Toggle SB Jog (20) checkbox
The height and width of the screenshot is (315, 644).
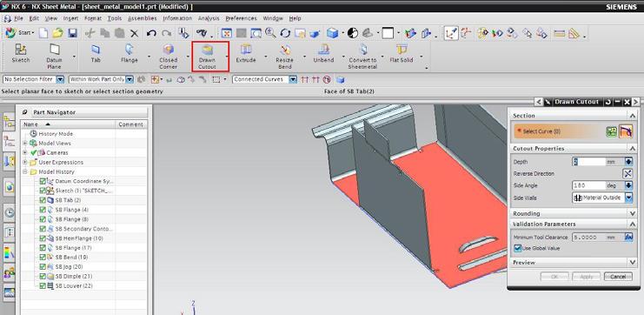pyautogui.click(x=43, y=267)
